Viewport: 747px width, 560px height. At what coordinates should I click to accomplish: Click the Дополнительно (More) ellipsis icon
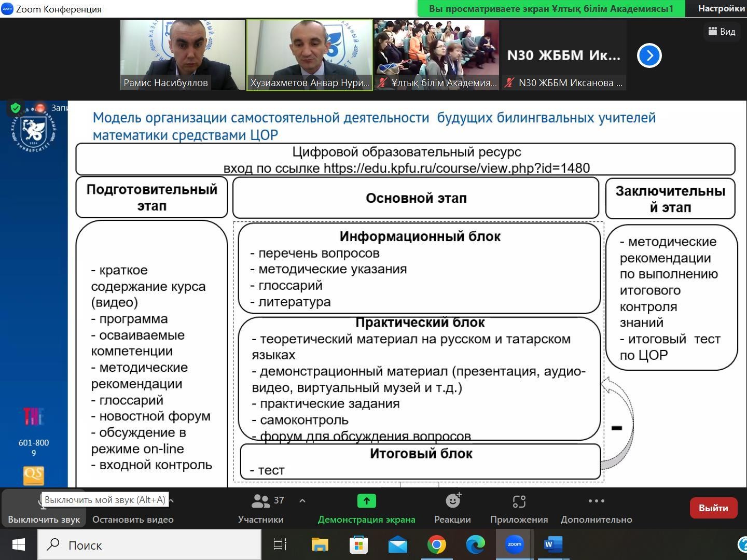596,501
